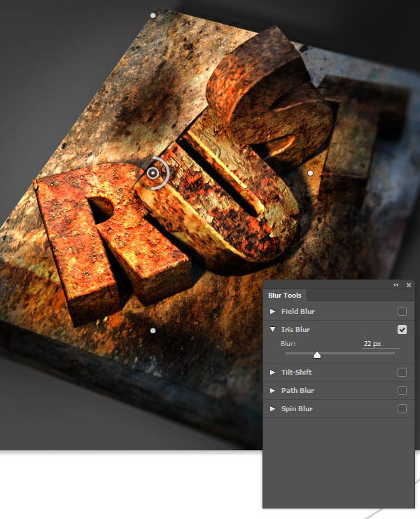The width and height of the screenshot is (420, 519).
Task: Expand the Field Blur section
Action: (272, 311)
